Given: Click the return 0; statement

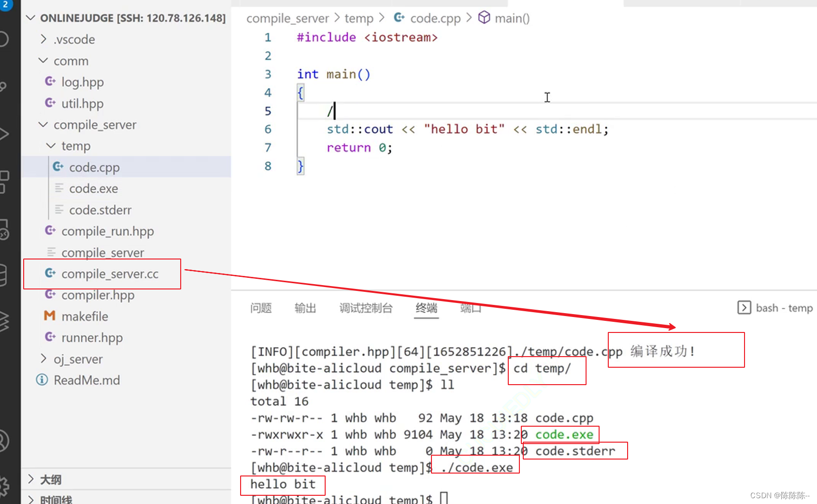Looking at the screenshot, I should 359,148.
